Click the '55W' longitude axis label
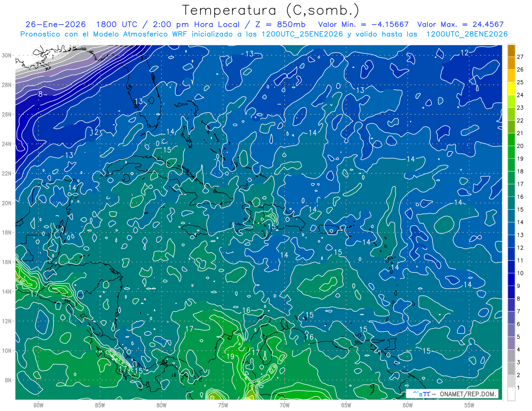Screen dimensions: 532x411 point(469,405)
